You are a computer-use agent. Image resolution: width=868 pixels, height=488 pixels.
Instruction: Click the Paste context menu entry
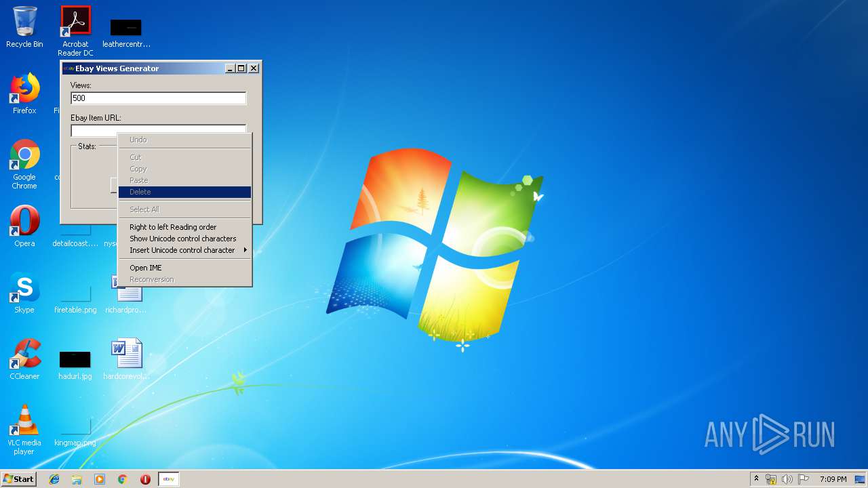[184, 180]
